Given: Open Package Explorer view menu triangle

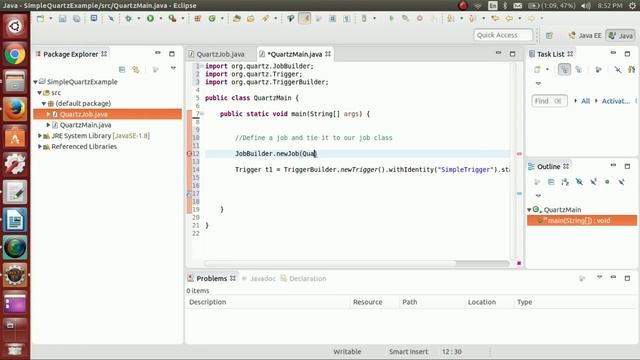Looking at the screenshot, I should tap(173, 69).
